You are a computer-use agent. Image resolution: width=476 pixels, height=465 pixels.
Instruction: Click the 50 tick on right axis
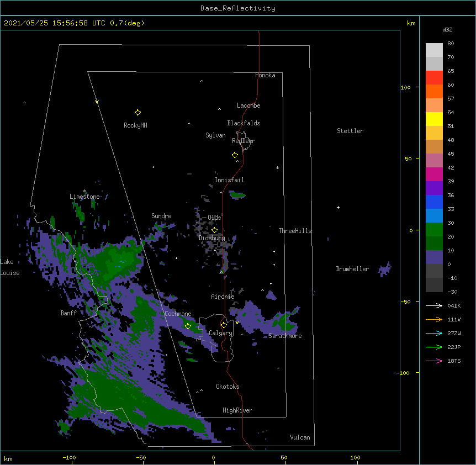point(408,158)
